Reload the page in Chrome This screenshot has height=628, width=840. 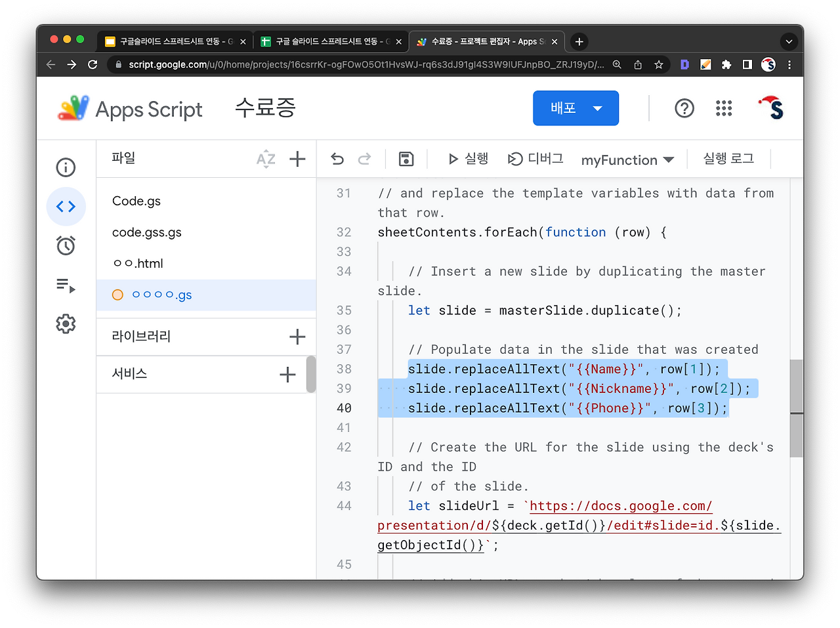pyautogui.click(x=93, y=64)
